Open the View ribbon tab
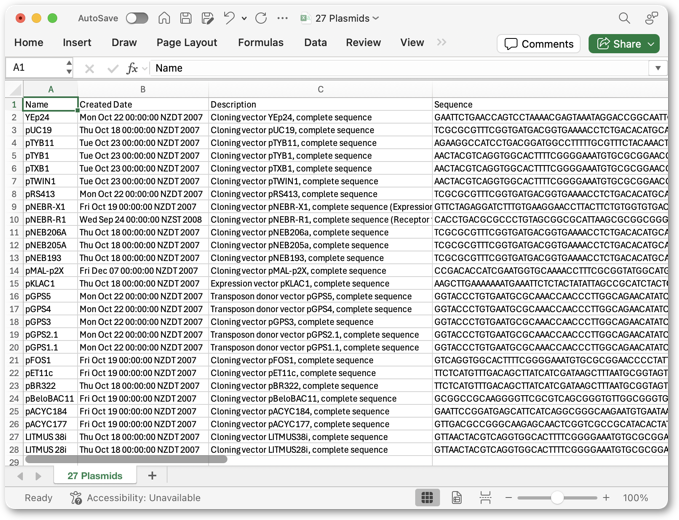 pos(412,42)
